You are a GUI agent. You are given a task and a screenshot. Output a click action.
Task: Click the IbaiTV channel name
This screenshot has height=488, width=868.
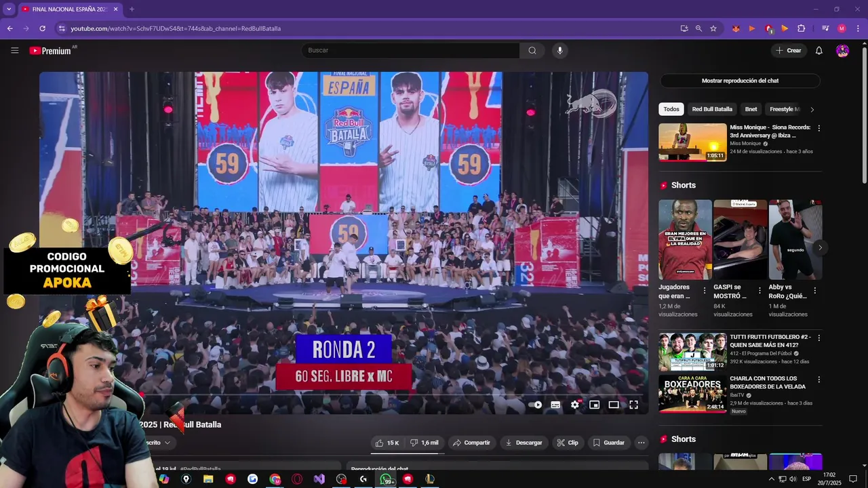(737, 395)
